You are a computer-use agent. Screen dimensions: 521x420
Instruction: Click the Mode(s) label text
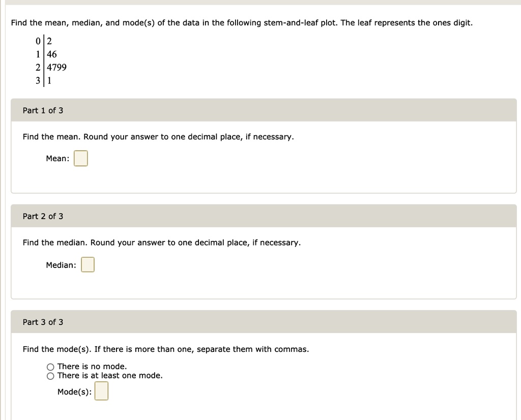point(74,391)
